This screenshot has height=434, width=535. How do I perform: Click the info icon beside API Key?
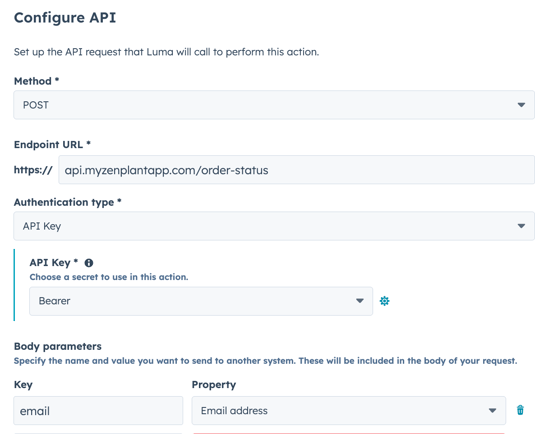[x=89, y=263]
